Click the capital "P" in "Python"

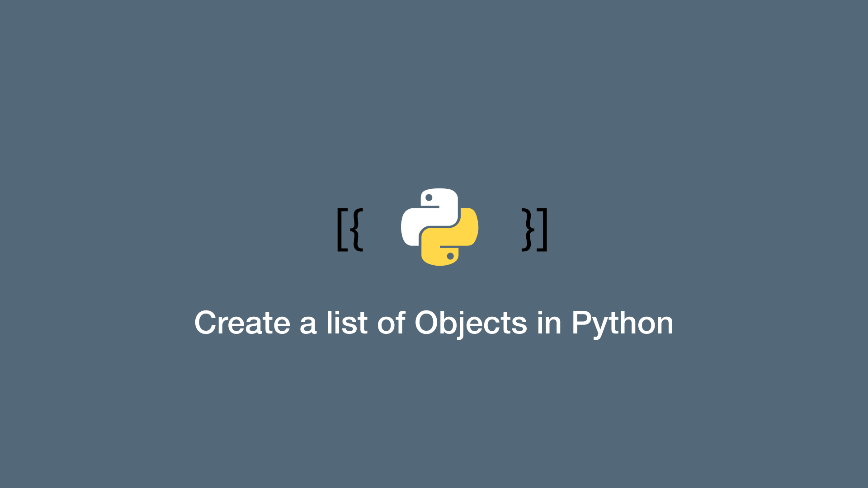[581, 323]
